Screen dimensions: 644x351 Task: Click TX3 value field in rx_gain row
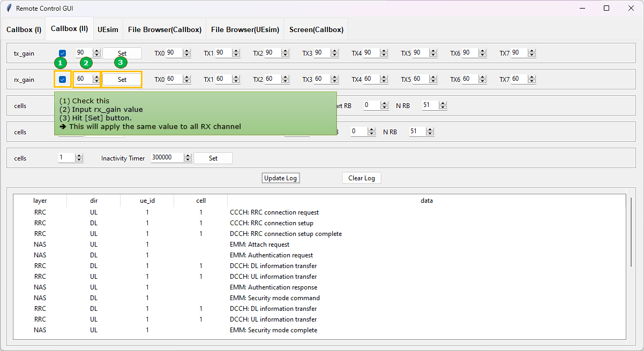(x=322, y=79)
